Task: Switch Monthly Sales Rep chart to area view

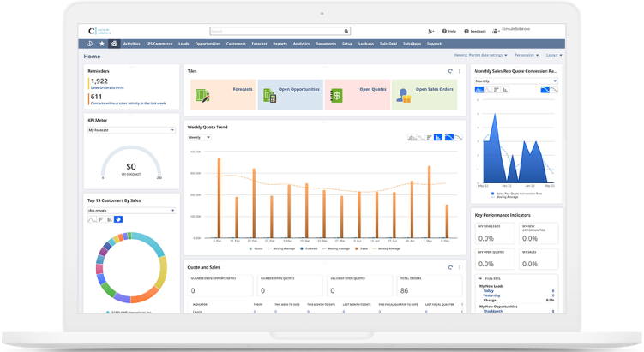Action: click(481, 90)
